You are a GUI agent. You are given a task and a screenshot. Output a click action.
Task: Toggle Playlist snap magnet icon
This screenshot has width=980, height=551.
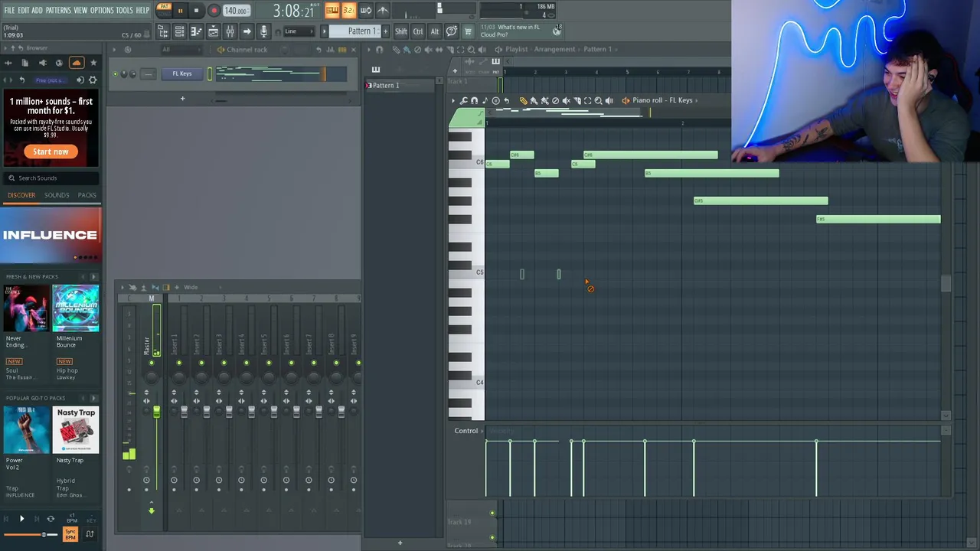pyautogui.click(x=379, y=50)
